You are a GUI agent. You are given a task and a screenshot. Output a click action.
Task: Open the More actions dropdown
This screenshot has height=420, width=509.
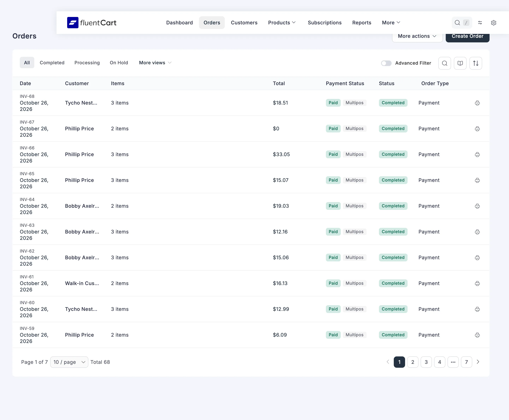(x=417, y=36)
